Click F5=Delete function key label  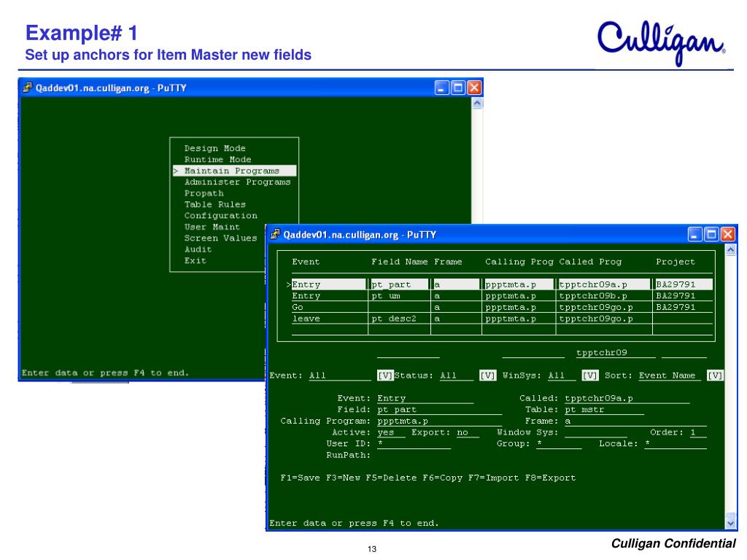point(391,478)
